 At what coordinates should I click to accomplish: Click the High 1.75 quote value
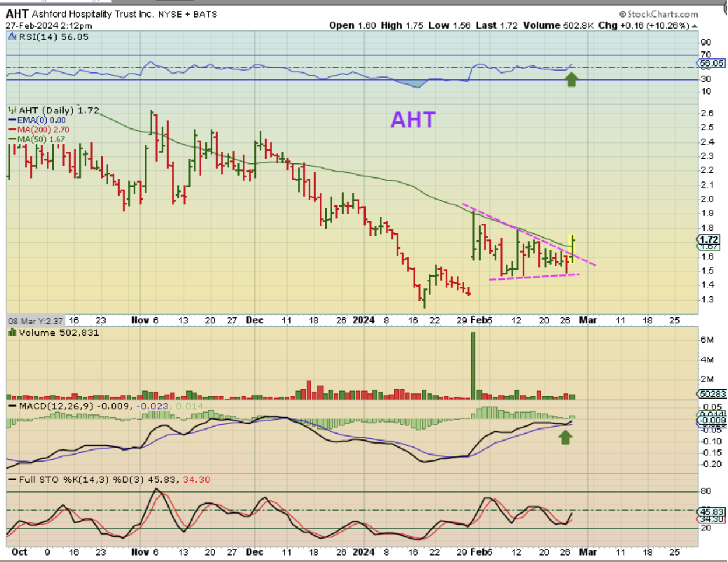[x=402, y=25]
